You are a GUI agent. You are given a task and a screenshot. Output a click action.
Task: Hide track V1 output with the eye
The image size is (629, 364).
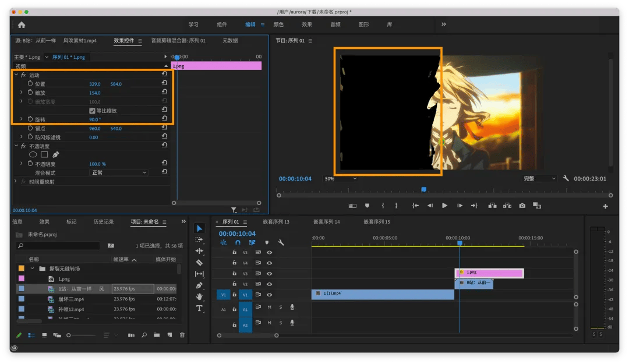[270, 295]
